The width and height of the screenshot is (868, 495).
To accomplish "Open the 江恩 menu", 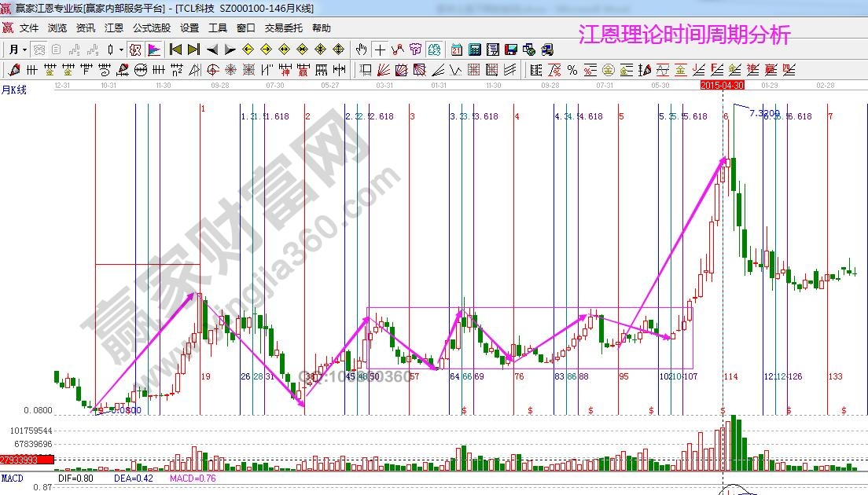I will tap(114, 27).
